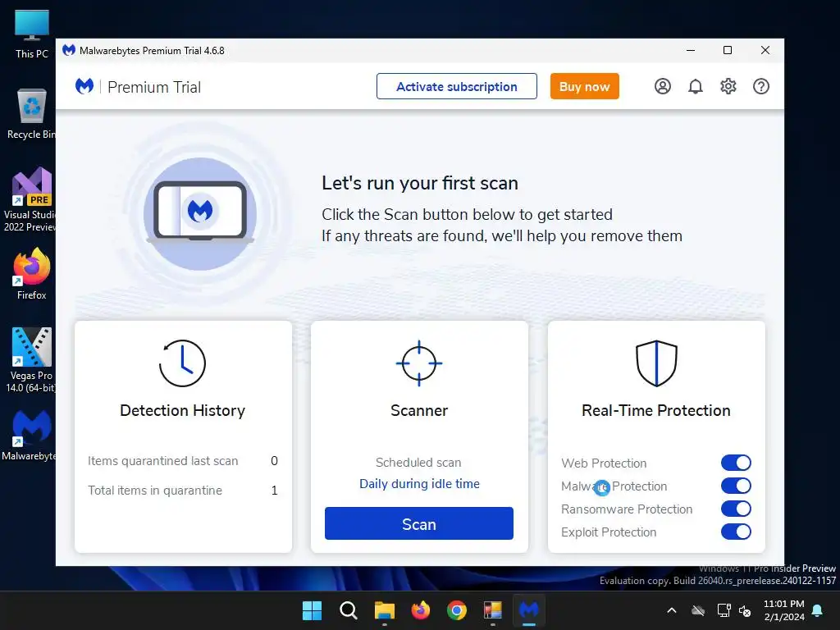Open the taskbar Search icon
The width and height of the screenshot is (840, 630).
(348, 610)
